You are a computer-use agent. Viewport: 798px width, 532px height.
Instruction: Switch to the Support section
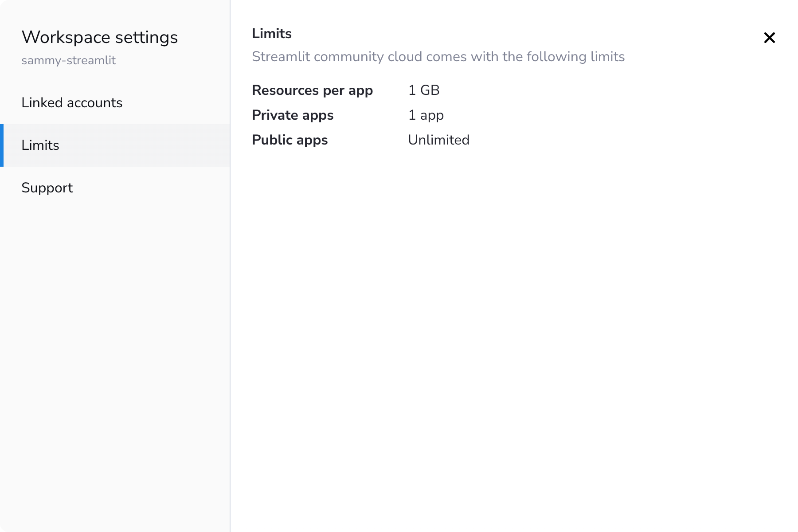pos(115,188)
